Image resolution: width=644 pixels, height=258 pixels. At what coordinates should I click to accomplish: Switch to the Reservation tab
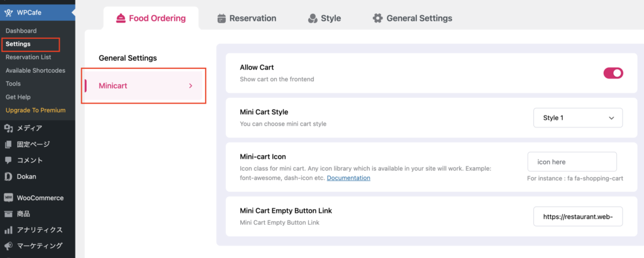[246, 18]
